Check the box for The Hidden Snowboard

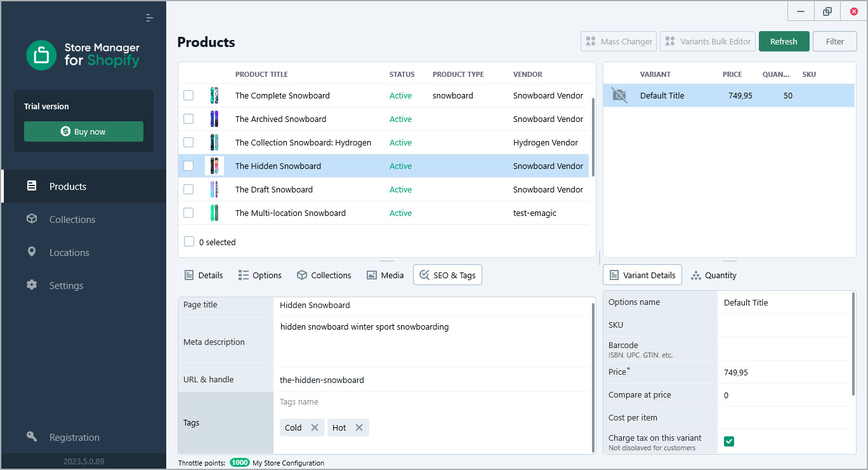188,166
